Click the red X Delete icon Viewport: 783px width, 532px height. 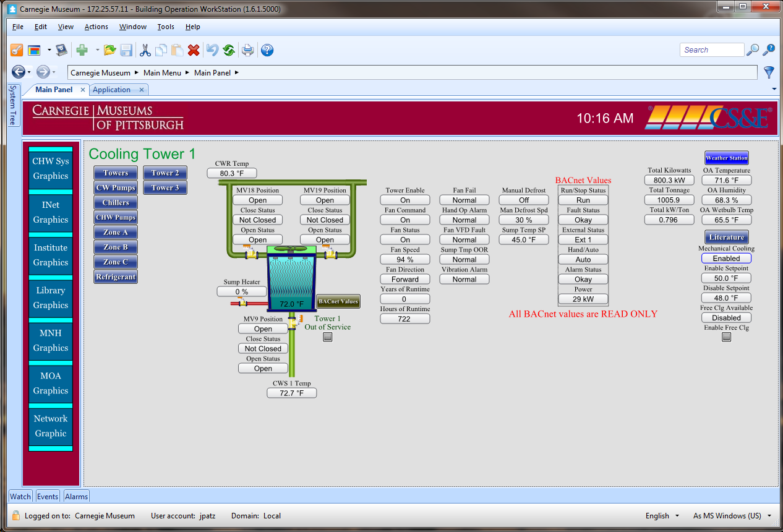click(x=194, y=50)
